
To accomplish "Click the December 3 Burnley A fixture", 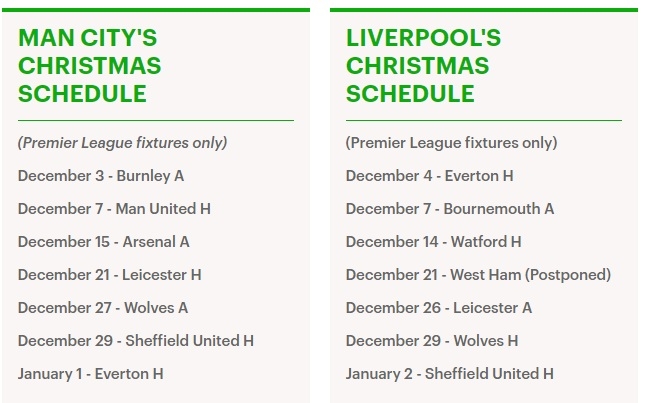I will [101, 176].
